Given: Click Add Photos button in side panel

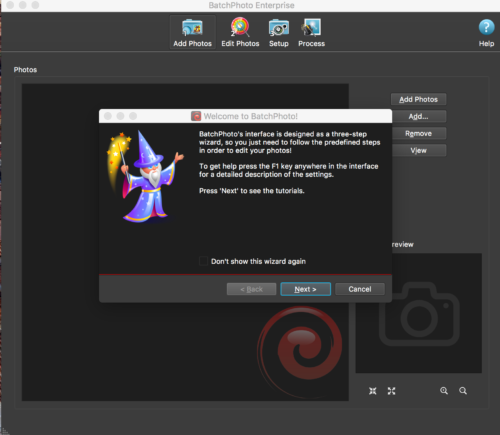Looking at the screenshot, I should point(418,99).
